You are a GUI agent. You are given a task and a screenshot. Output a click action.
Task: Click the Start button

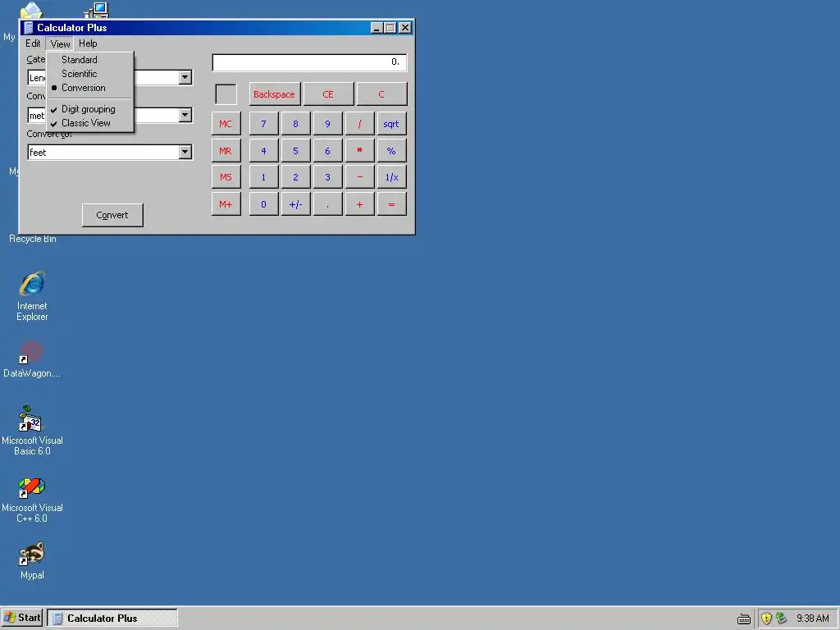(22, 618)
